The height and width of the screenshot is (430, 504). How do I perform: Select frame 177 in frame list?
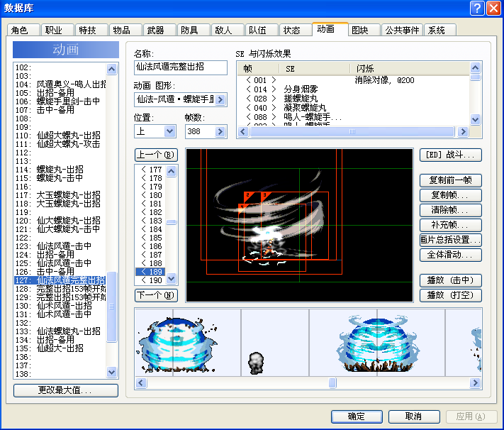pyautogui.click(x=151, y=170)
